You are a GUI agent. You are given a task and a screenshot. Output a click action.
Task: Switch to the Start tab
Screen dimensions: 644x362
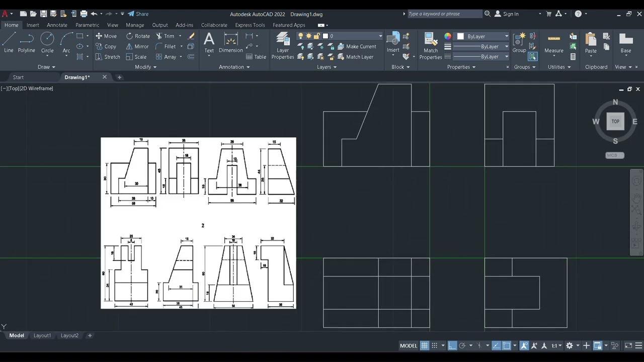18,77
